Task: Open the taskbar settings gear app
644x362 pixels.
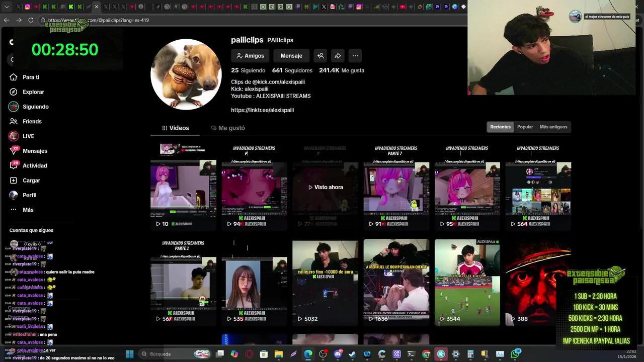Action: click(455, 354)
